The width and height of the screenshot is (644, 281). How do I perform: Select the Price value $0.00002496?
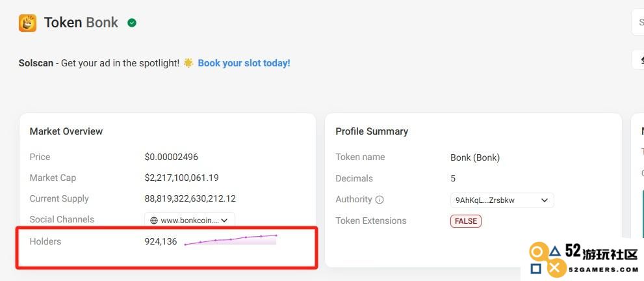click(172, 157)
